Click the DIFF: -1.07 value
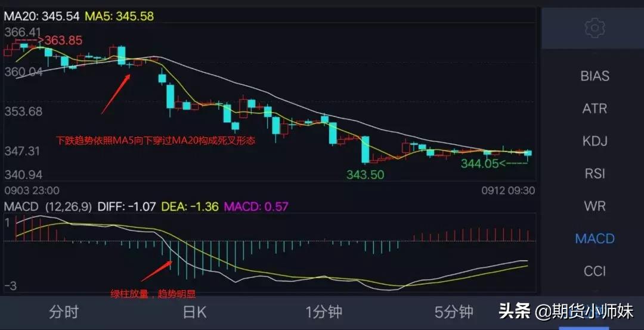Viewport: 644px width, 330px height. coord(127,206)
